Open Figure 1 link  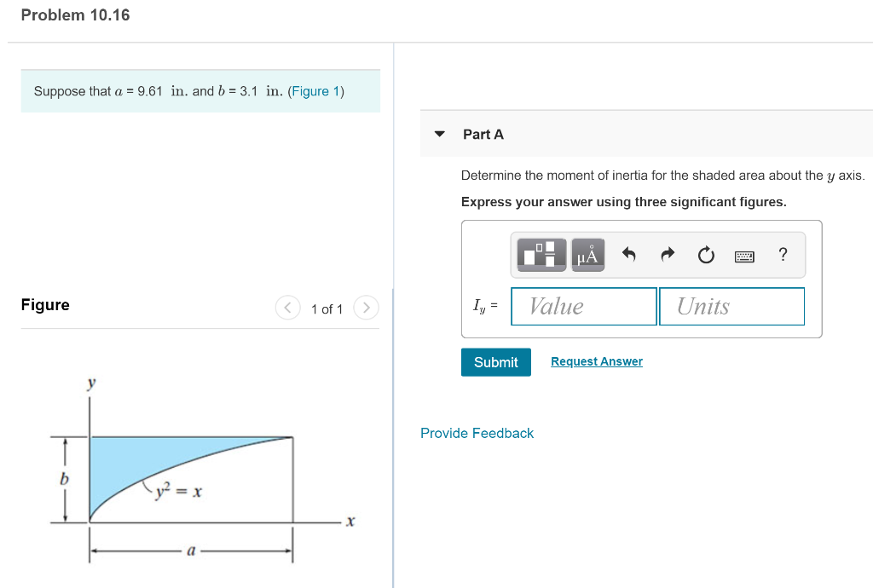(316, 91)
